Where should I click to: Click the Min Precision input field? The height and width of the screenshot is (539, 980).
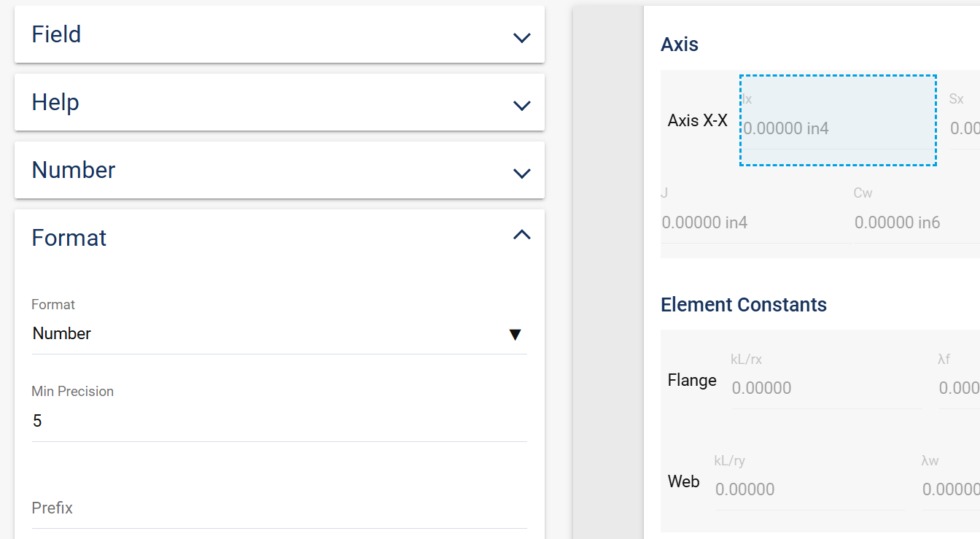(x=279, y=421)
